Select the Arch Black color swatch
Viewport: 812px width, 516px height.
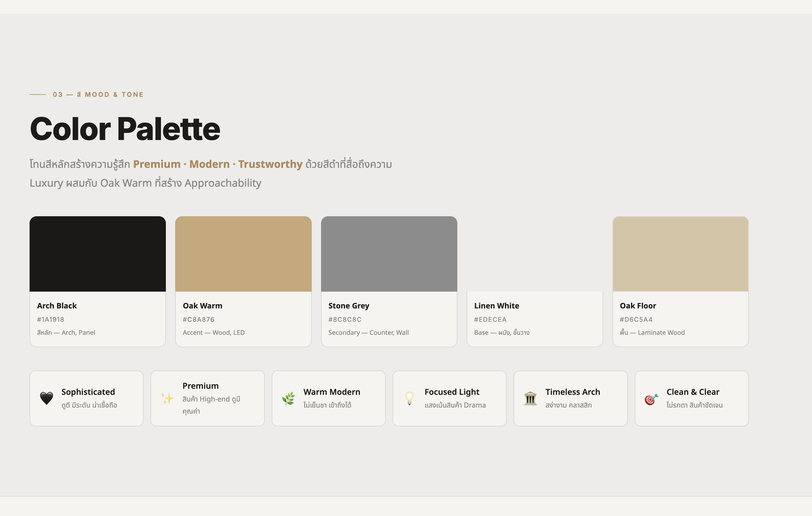pos(98,254)
